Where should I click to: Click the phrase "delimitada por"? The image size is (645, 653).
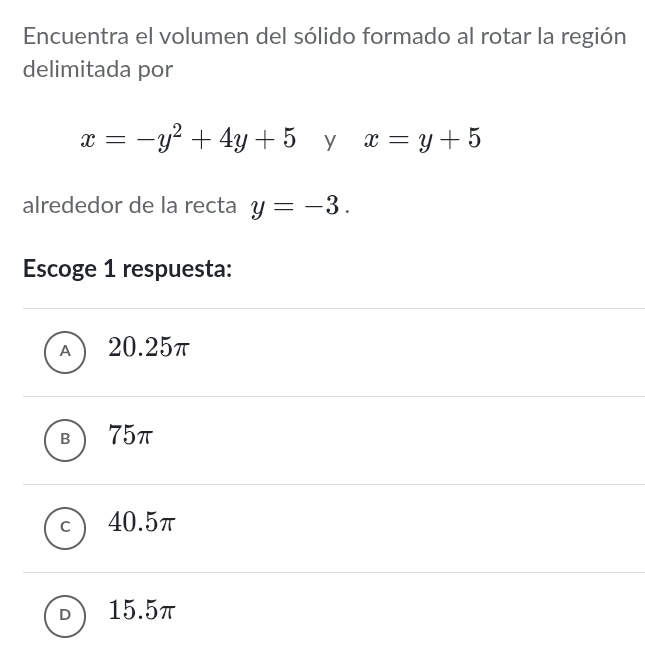[x=97, y=70]
